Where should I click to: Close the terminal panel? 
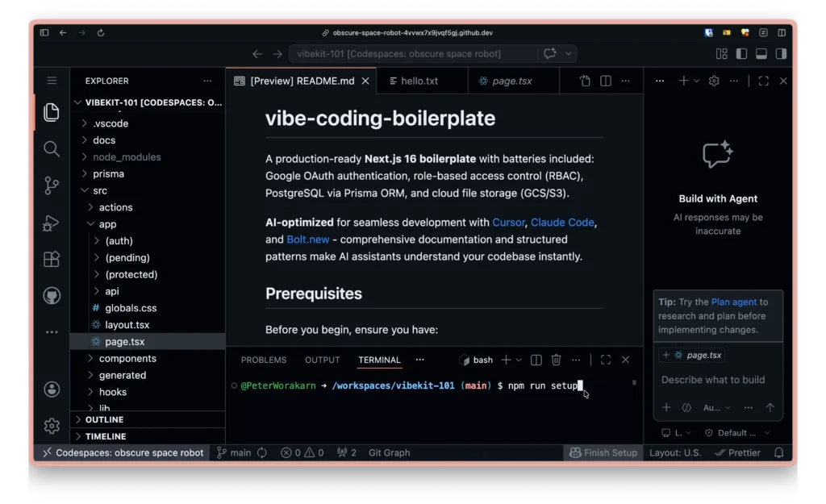625,360
